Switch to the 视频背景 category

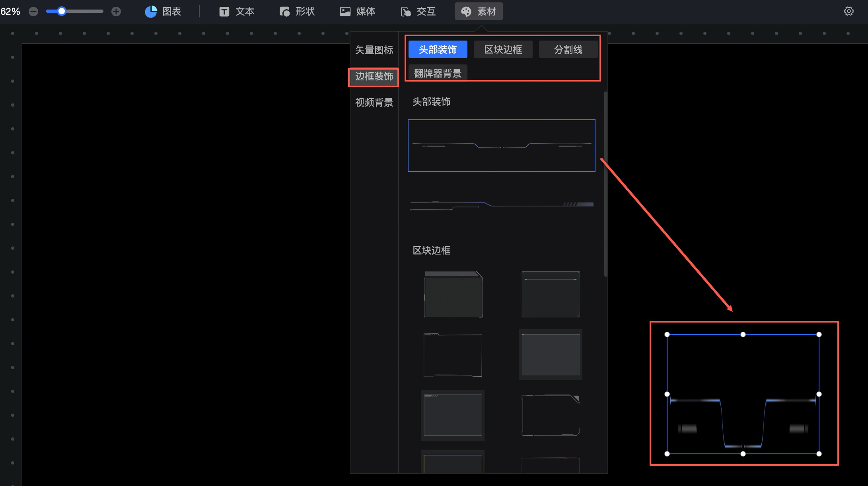(374, 103)
